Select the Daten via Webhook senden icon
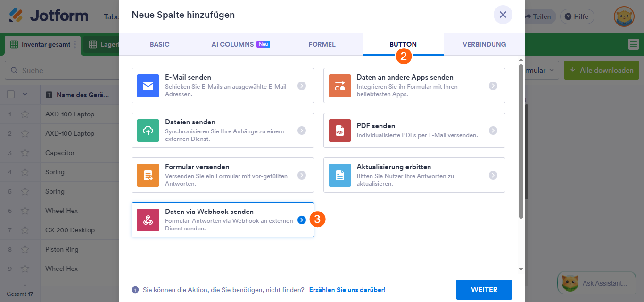The height and width of the screenshot is (302, 644). pos(149,220)
